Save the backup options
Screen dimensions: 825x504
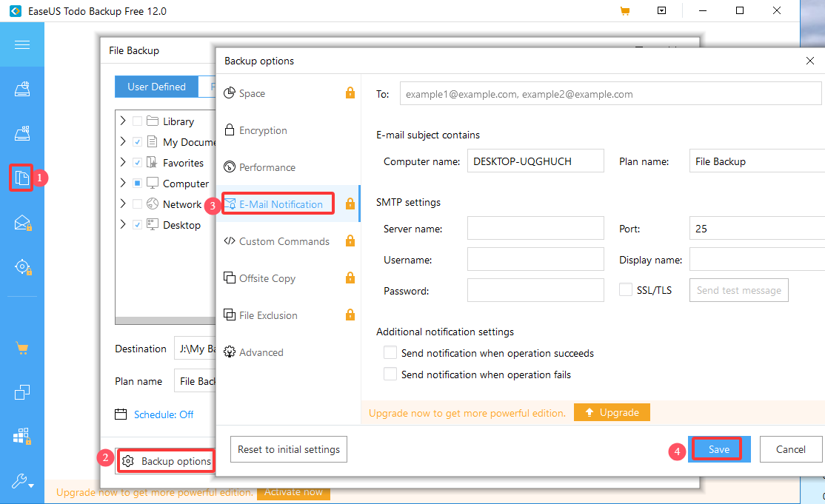click(x=718, y=449)
